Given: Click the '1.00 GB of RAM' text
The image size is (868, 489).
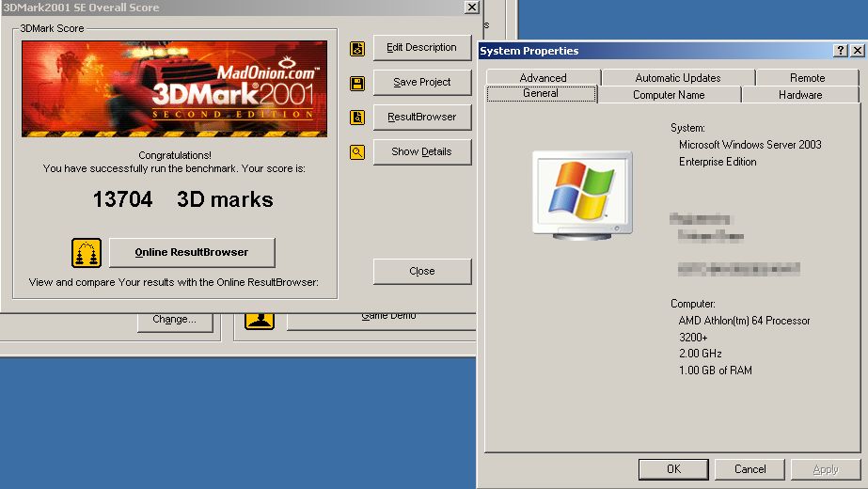Looking at the screenshot, I should click(x=716, y=371).
